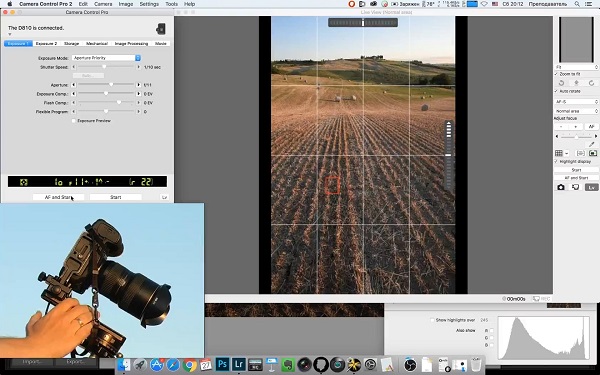Click the Lv live view button in right panel
This screenshot has height=375, width=600.
(x=592, y=187)
